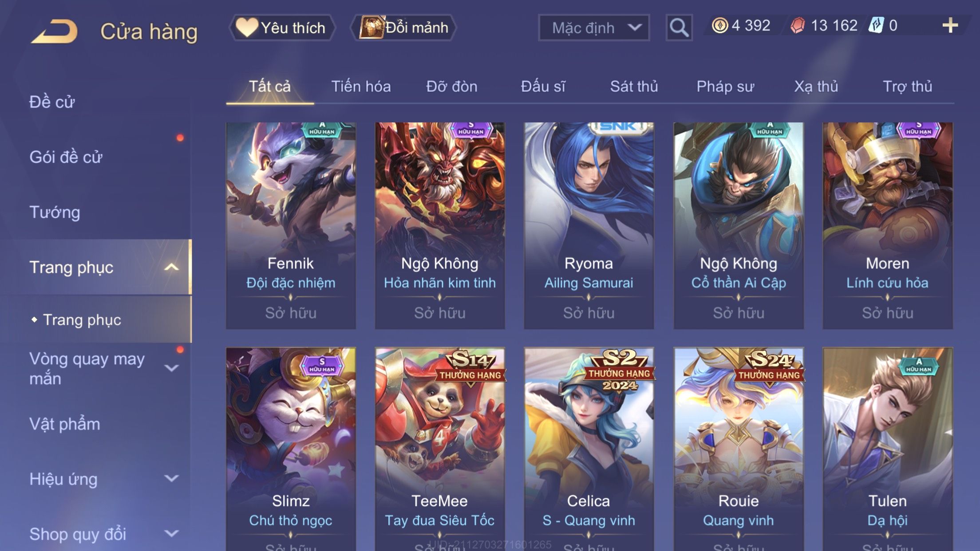
Task: Tap the plus icon to add currency
Action: point(950,26)
